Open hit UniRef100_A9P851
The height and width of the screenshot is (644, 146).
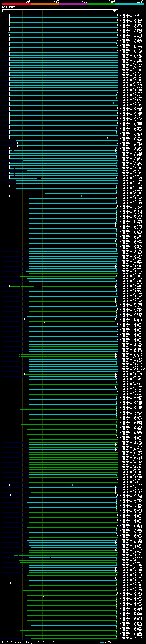click(131, 25)
